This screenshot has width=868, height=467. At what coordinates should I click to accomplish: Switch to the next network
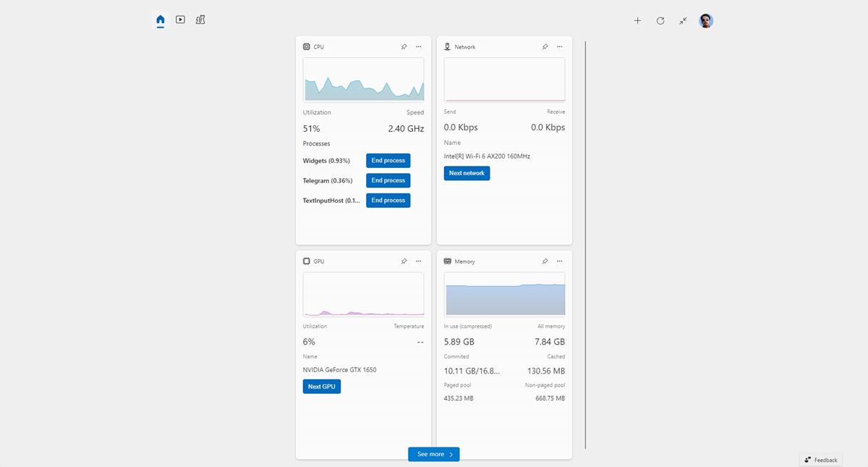467,173
